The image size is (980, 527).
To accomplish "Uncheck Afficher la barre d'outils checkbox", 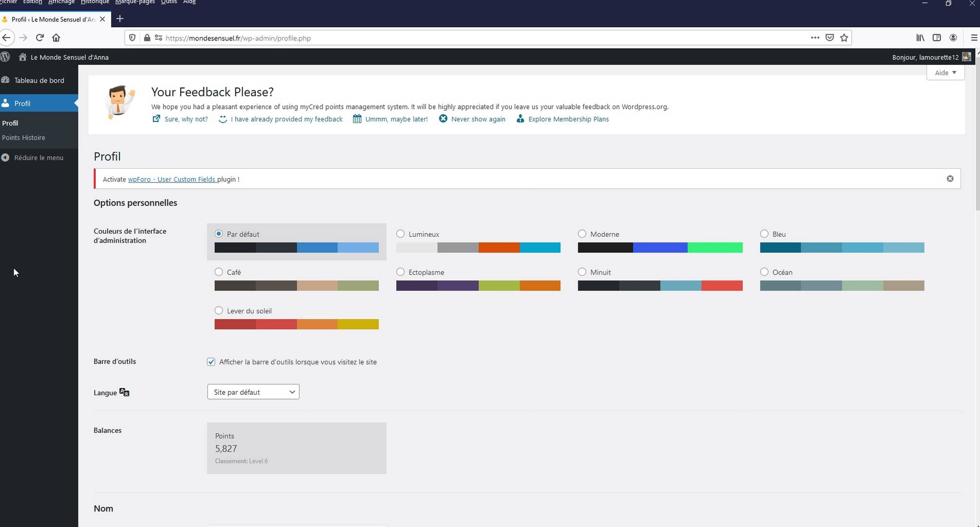I will coord(211,362).
